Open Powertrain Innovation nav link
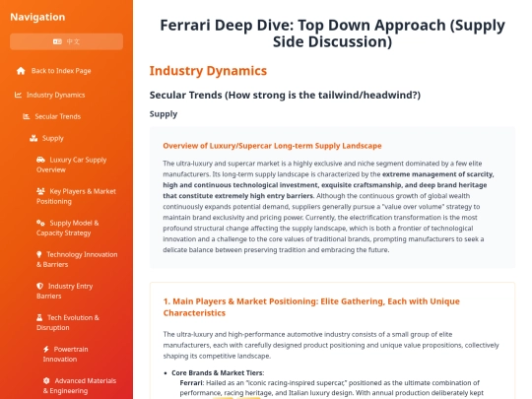The image size is (532, 399). (65, 355)
